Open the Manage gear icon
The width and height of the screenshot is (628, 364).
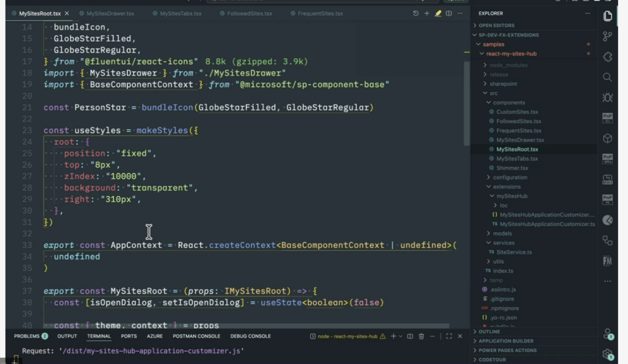pyautogui.click(x=608, y=354)
